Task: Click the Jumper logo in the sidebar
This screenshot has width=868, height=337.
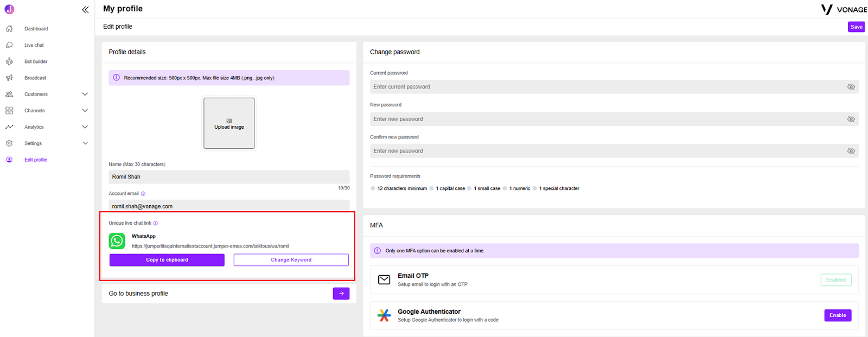Action: pos(9,9)
